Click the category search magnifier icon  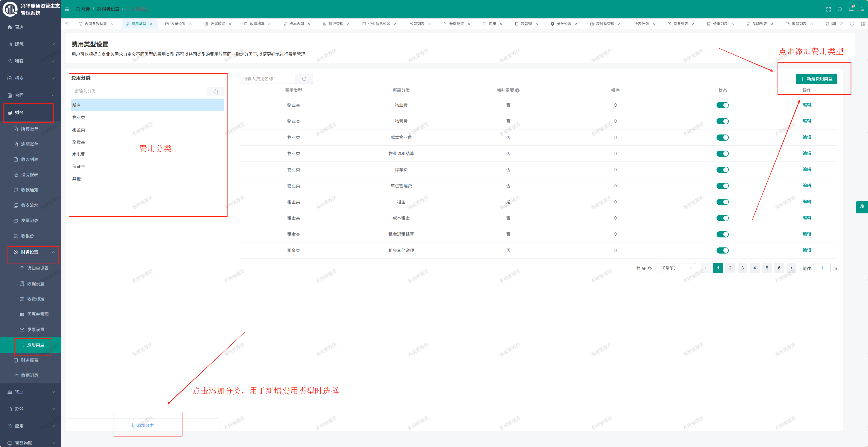pos(216,91)
